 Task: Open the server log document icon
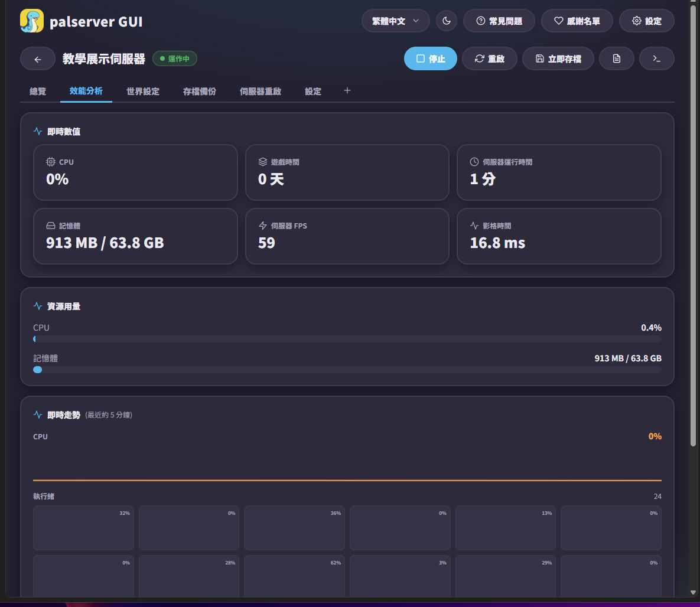[x=617, y=59]
